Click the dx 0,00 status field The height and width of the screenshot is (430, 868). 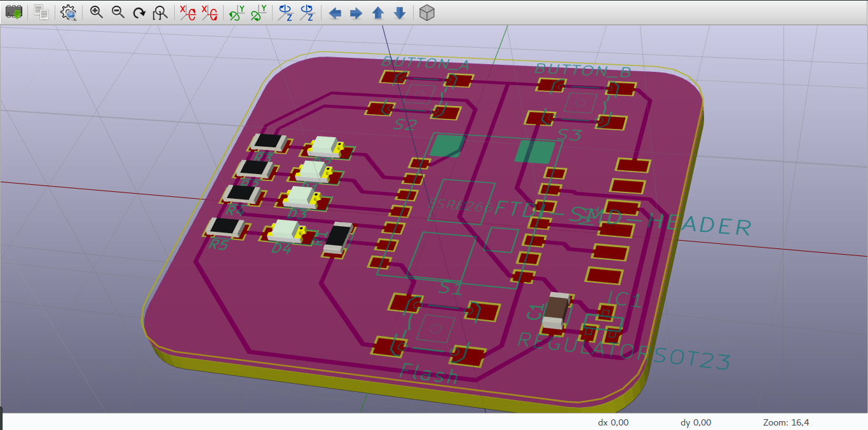[612, 422]
